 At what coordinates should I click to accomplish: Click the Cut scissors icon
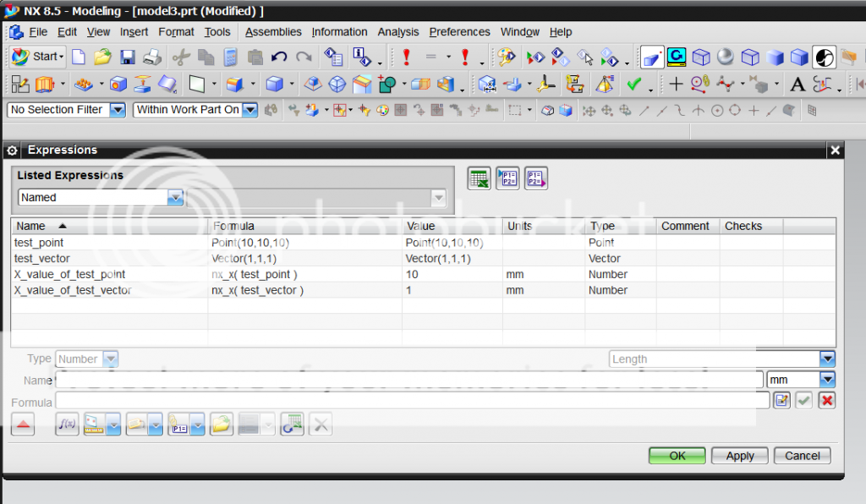coord(181,57)
